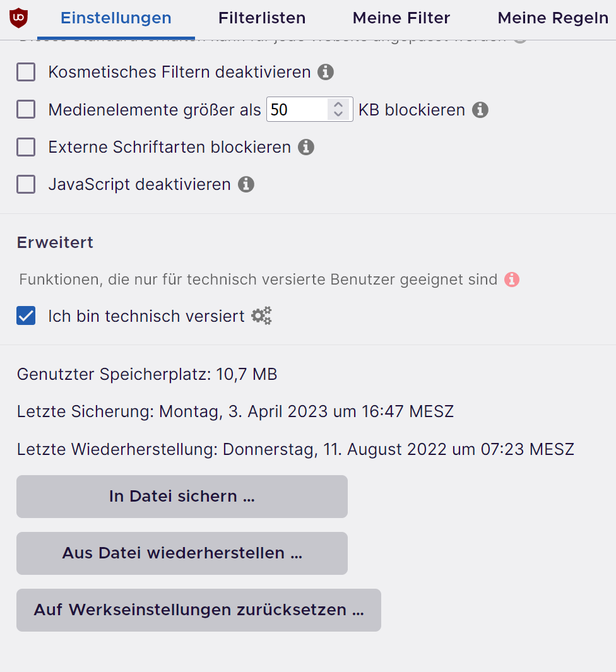Image resolution: width=616 pixels, height=672 pixels.
Task: Go to the Meine Regeln tab
Action: tap(553, 18)
